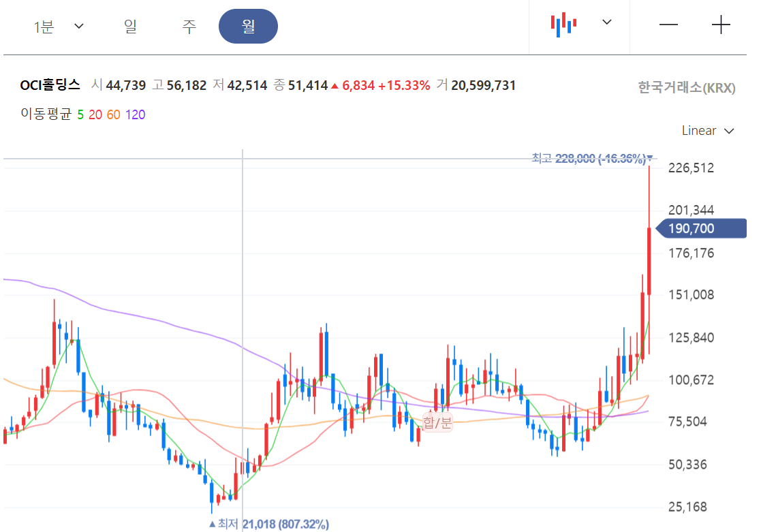Click the 190,700 current price tag

pos(701,229)
